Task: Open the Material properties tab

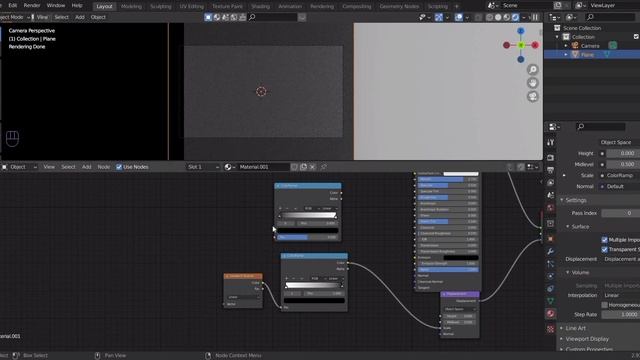Action: [x=550, y=314]
